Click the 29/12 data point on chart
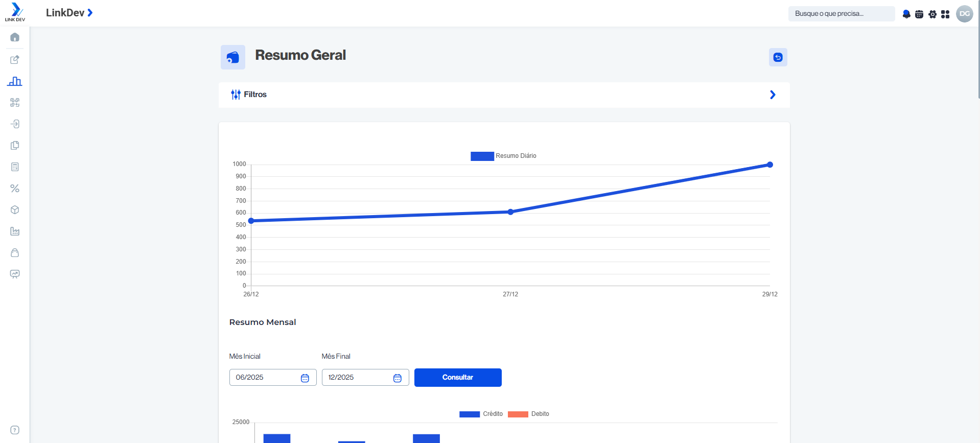Screen dimensions: 980x443 click(x=770, y=165)
